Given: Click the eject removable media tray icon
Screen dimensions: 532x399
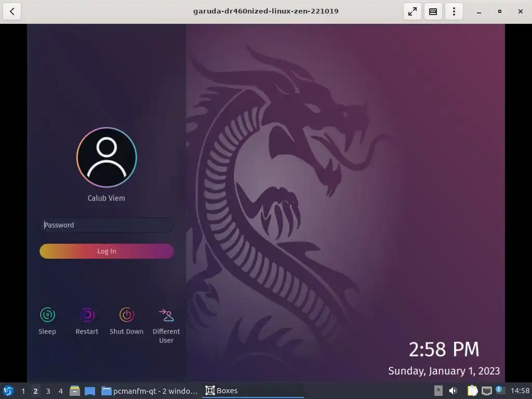Looking at the screenshot, I should tap(438, 391).
